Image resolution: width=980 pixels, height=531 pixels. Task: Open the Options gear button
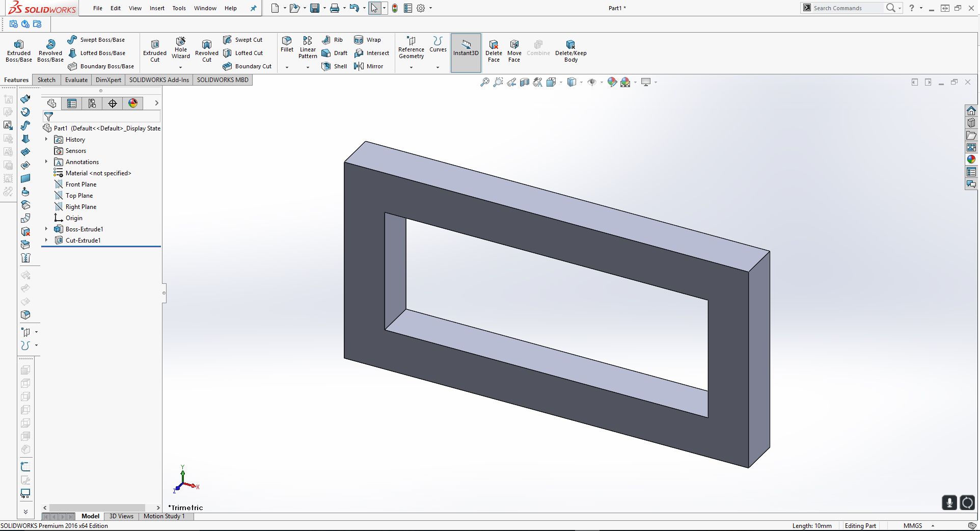point(421,8)
